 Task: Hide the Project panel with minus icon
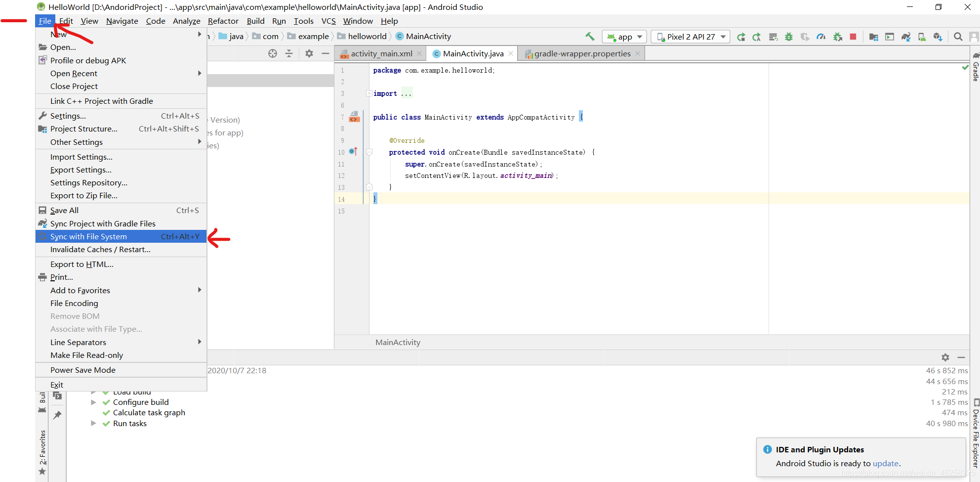click(326, 53)
